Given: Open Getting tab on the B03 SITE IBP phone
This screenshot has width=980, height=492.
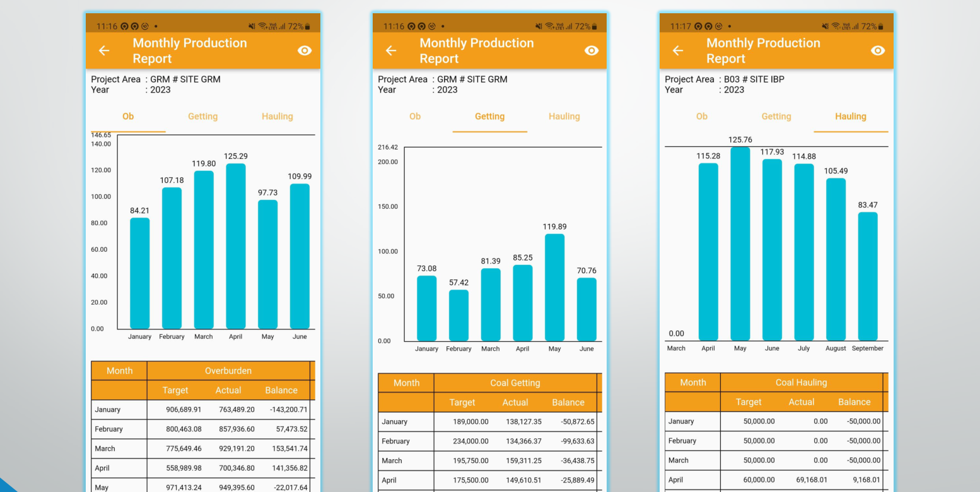Looking at the screenshot, I should [776, 117].
